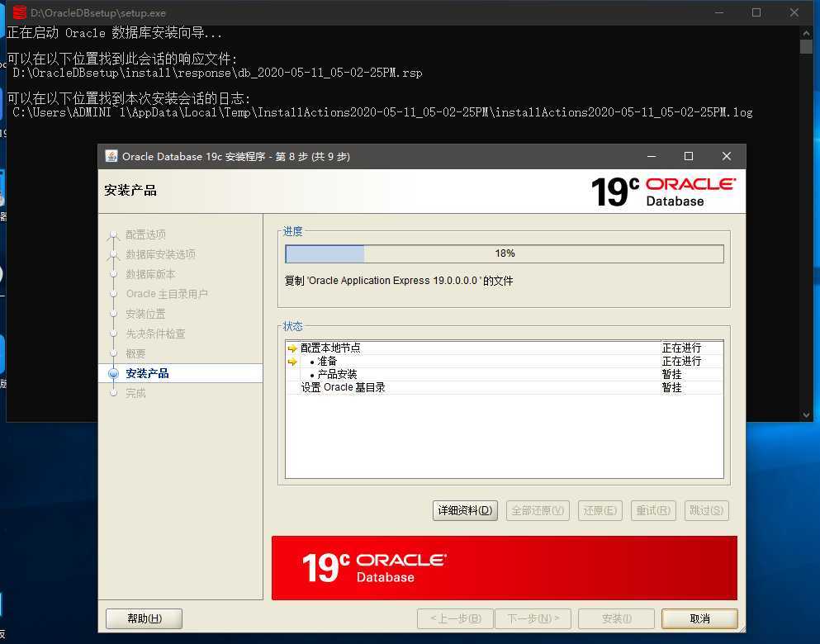Click the 准备 status row
820x644 pixels.
(x=505, y=361)
